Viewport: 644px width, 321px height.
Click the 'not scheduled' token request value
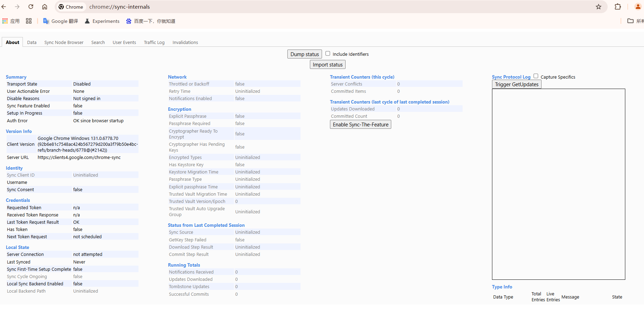[x=87, y=237]
